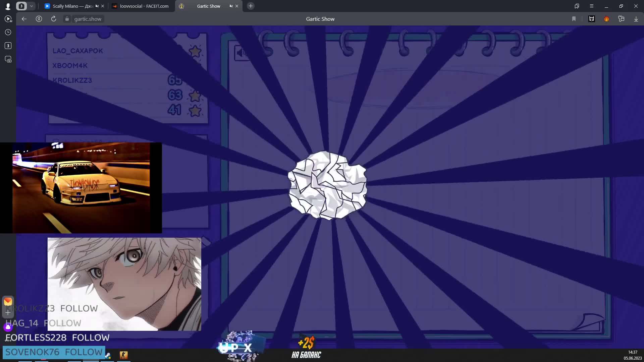Viewport: 644px width, 362px height.
Task: Open sidebar more options three dots
Action: pyautogui.click(x=8, y=340)
